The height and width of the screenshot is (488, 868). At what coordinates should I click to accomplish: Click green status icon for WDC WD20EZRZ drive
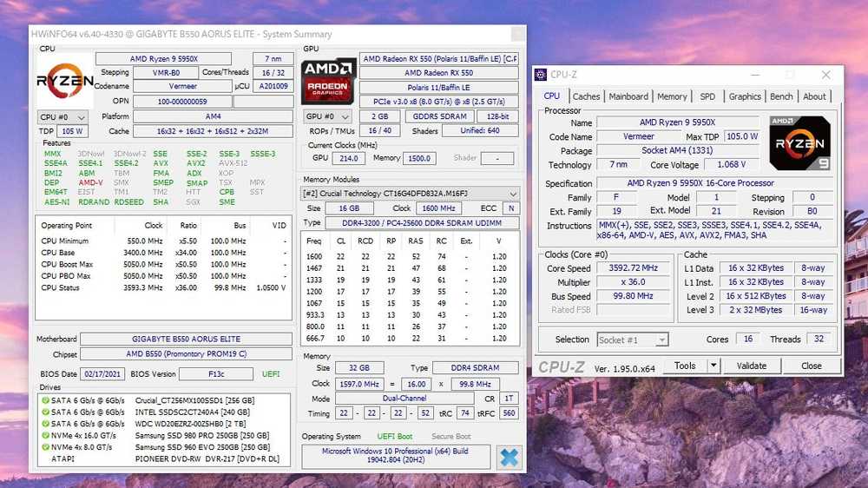[x=45, y=424]
